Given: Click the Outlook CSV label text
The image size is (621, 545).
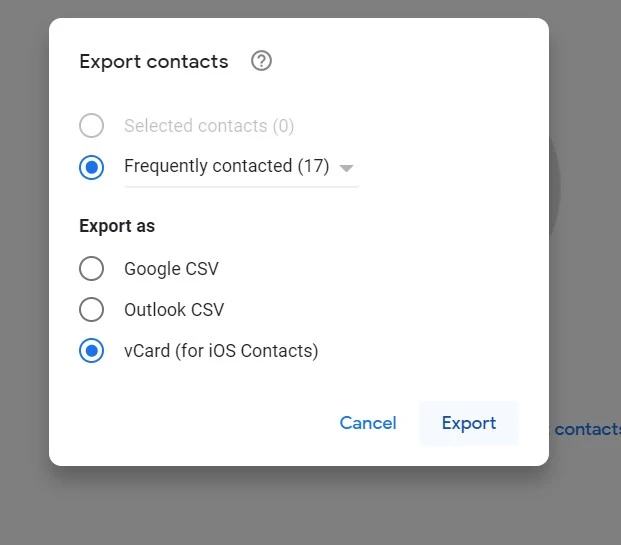Looking at the screenshot, I should [x=174, y=310].
